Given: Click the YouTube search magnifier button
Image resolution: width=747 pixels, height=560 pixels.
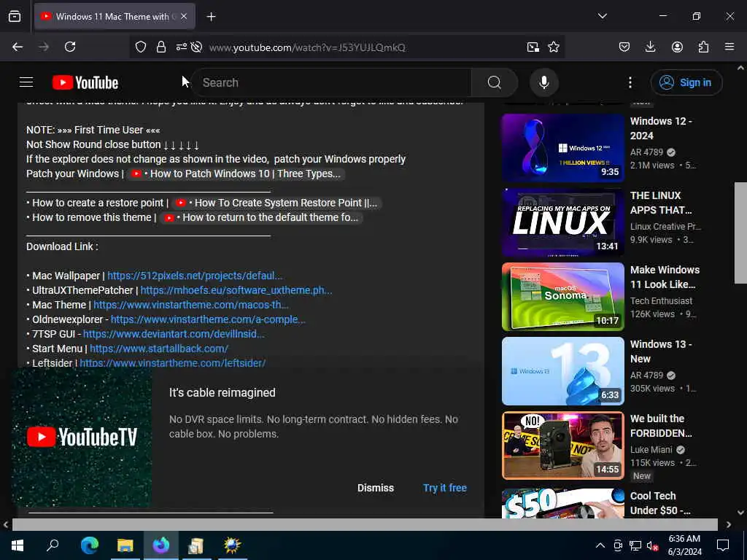Looking at the screenshot, I should [494, 82].
